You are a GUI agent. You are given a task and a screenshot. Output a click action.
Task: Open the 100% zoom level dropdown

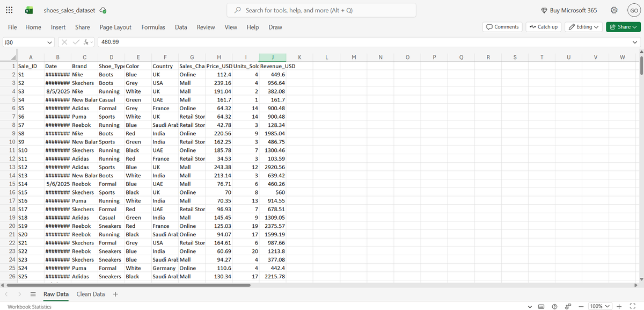pos(601,306)
